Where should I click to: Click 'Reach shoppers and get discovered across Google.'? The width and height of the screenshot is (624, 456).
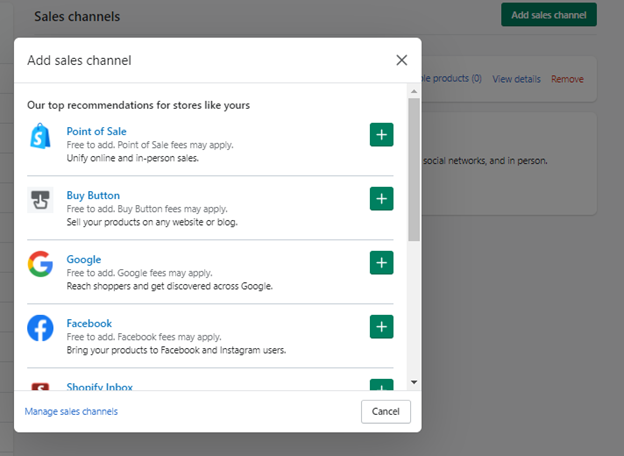[x=170, y=286]
